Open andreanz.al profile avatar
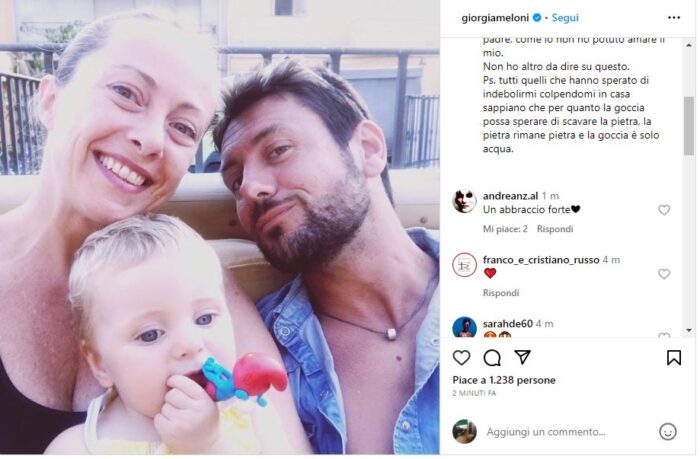 point(464,201)
